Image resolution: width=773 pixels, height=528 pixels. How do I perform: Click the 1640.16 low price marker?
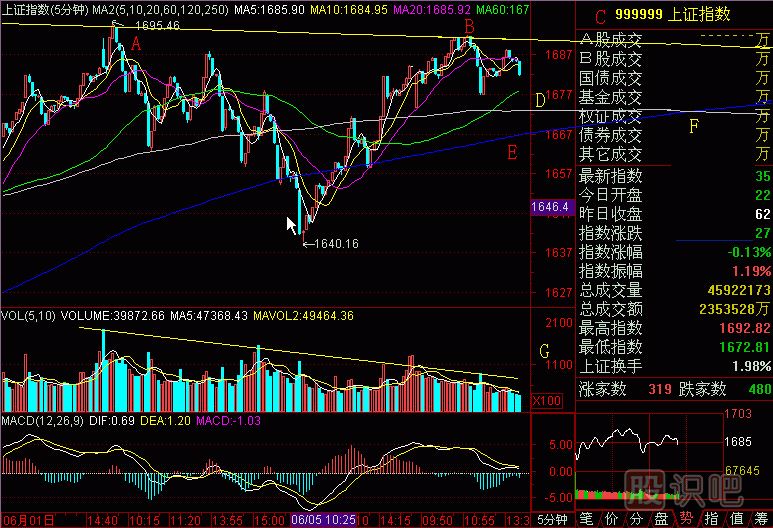click(x=335, y=243)
